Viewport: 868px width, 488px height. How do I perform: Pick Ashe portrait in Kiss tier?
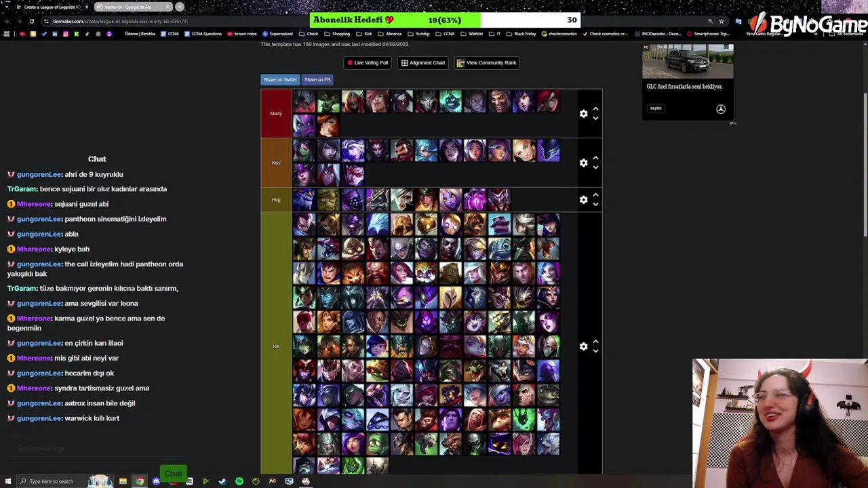coord(353,150)
